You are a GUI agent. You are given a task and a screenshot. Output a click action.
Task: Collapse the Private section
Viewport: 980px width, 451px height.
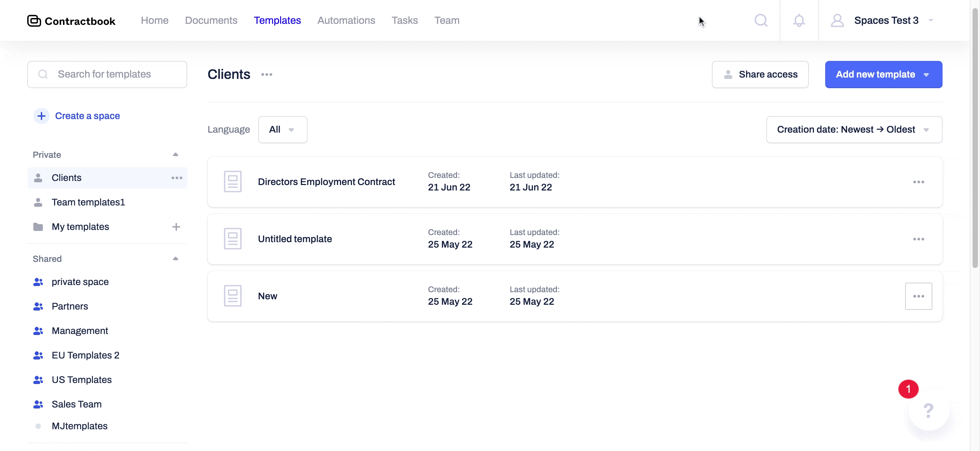pos(175,155)
